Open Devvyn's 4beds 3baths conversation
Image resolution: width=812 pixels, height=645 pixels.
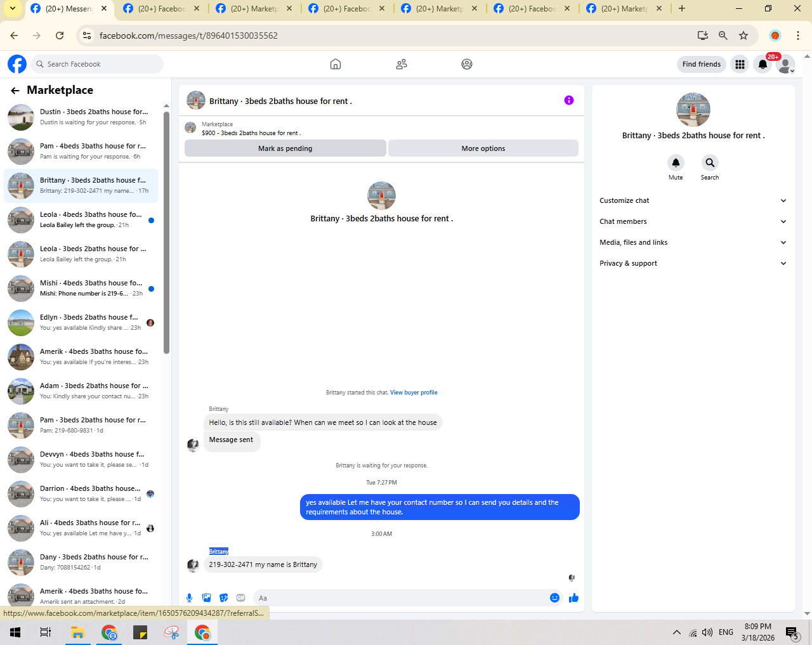click(x=81, y=460)
